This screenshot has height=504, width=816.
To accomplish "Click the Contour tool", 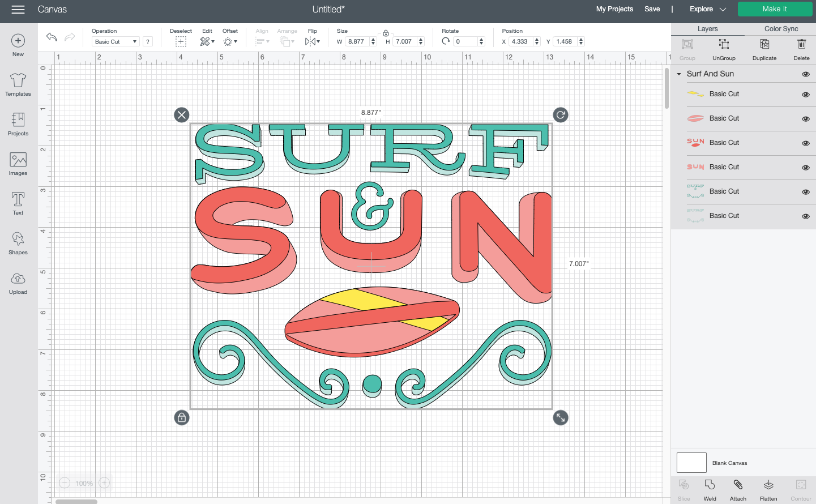I will 801,490.
